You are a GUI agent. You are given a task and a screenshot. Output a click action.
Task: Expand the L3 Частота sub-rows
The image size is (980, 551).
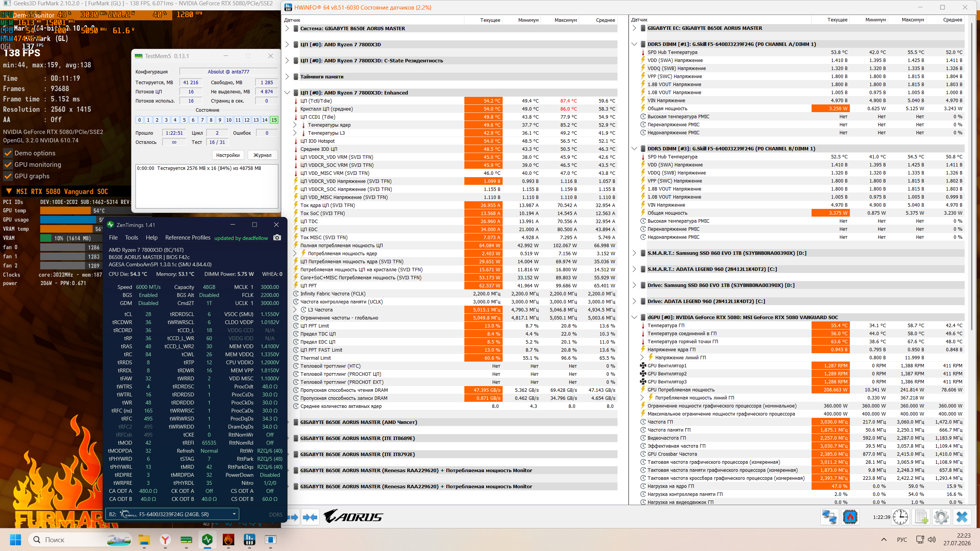(x=295, y=310)
